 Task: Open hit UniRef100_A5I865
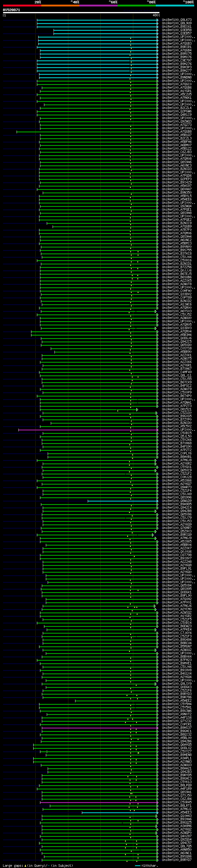(x=177, y=542)
